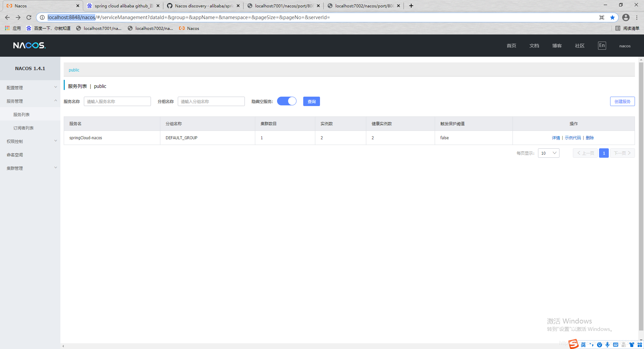644x349 pixels.
Task: Open a new browser tab with plus
Action: (x=411, y=6)
